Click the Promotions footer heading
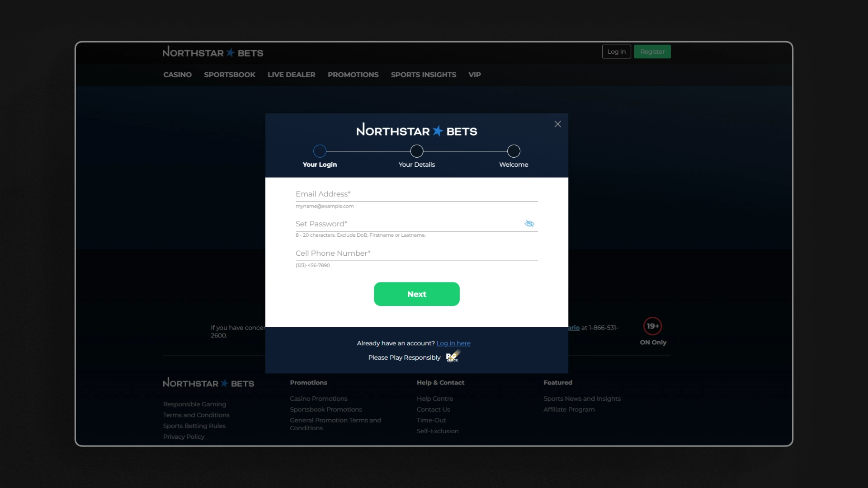Viewport: 868px width, 488px height. (x=308, y=383)
